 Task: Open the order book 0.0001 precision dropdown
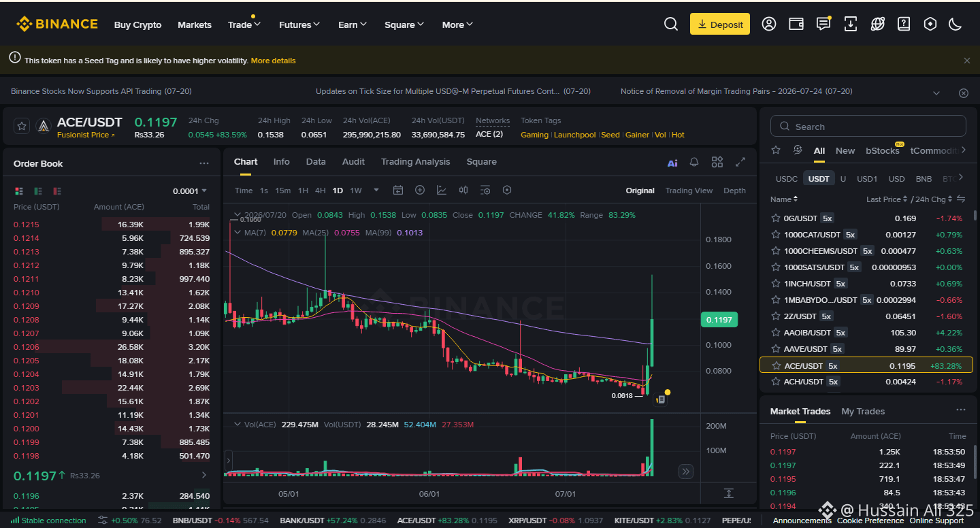[190, 191]
